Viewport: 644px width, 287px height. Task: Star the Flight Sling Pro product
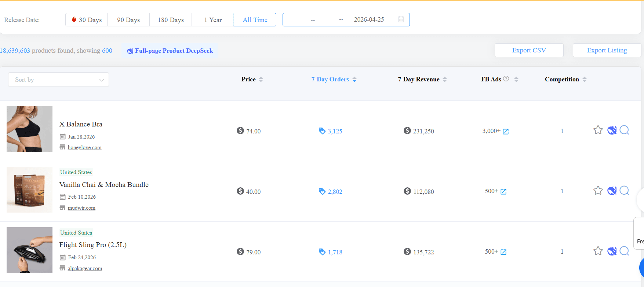598,251
